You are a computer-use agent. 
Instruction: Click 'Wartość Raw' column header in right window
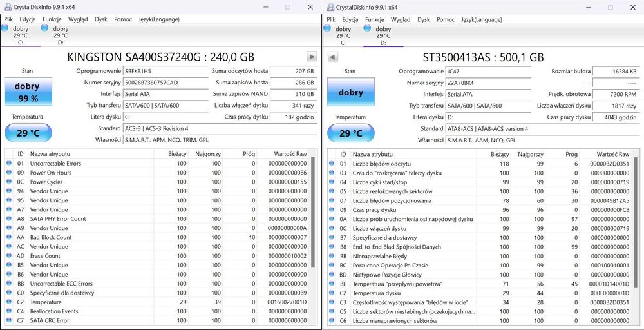[x=612, y=154]
